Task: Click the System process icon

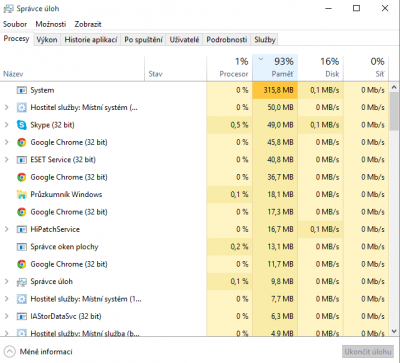Action: coord(22,90)
